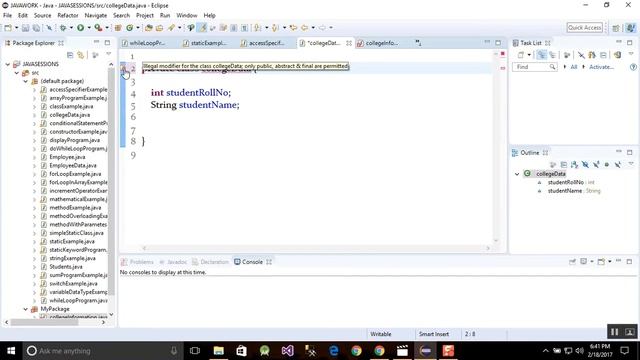
Task: Toggle Categorized view in Task List
Action: 542,55
